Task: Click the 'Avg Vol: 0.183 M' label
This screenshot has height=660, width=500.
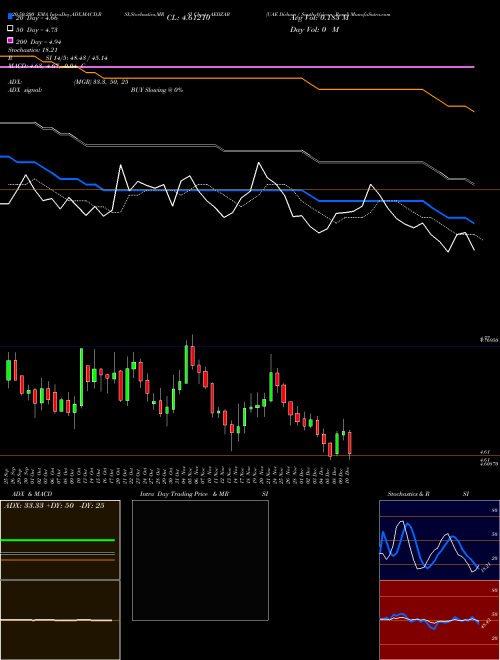Action: (319, 18)
